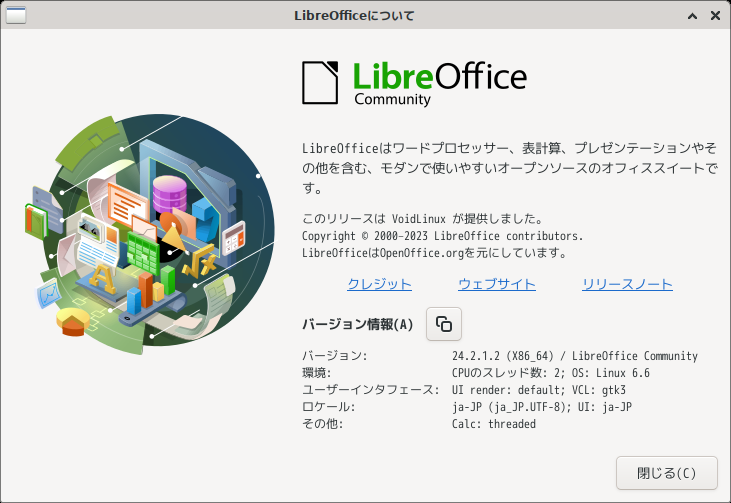Screen dimensions: 731x503
Task: Click the green spreadsheet grid in artwork
Action: 143,254
